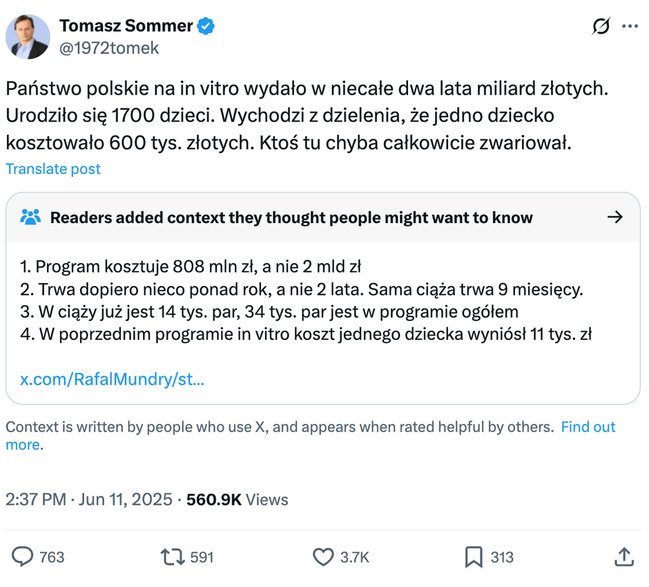Click the blue verified badge

205,26
